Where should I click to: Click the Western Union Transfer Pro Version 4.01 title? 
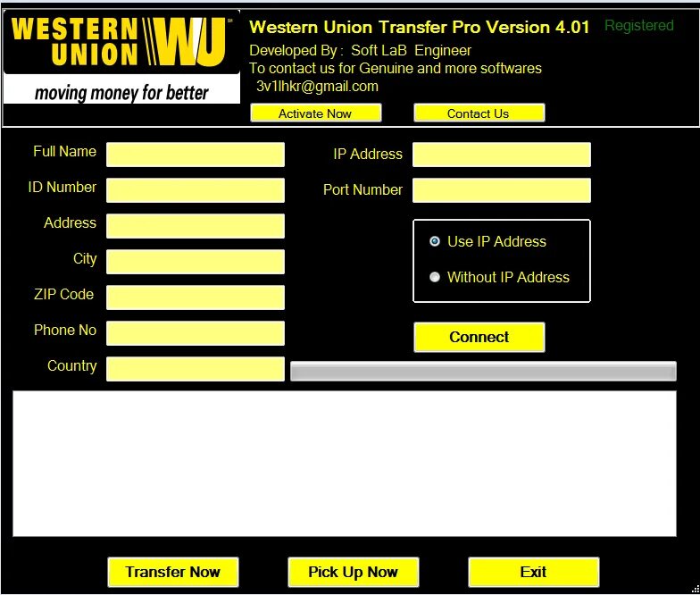click(x=420, y=27)
